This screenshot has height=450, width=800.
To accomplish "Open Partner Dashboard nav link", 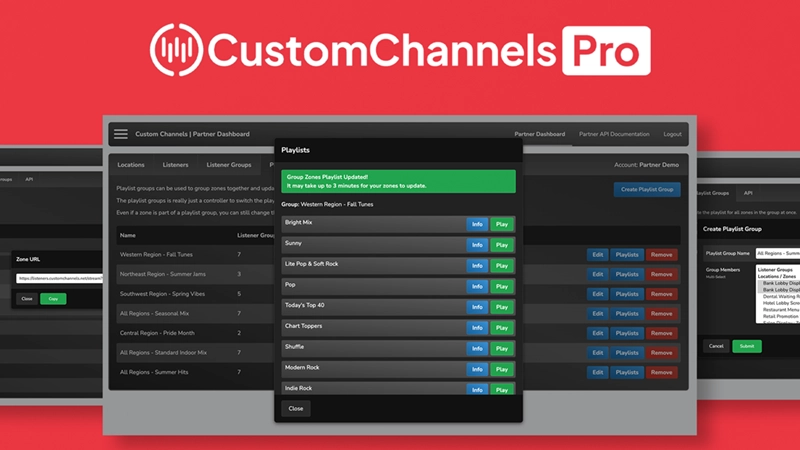I will [x=539, y=134].
